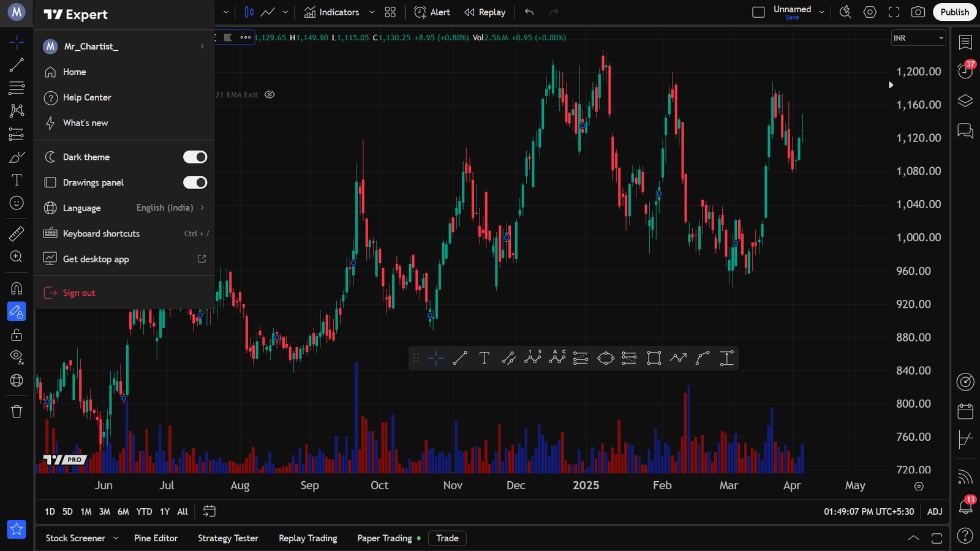Image resolution: width=980 pixels, height=551 pixels.
Task: Expand the Mr_Chartist_ profile row
Action: [x=124, y=47]
